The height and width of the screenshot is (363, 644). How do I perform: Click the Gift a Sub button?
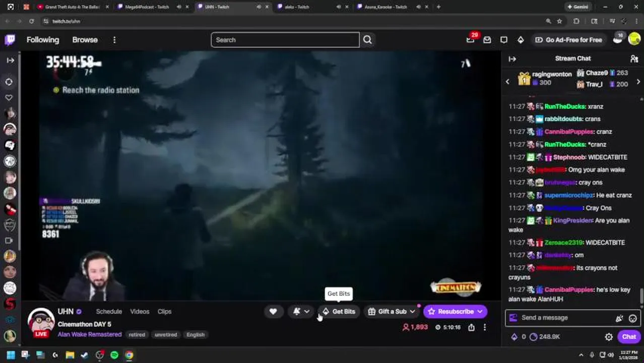[392, 312]
